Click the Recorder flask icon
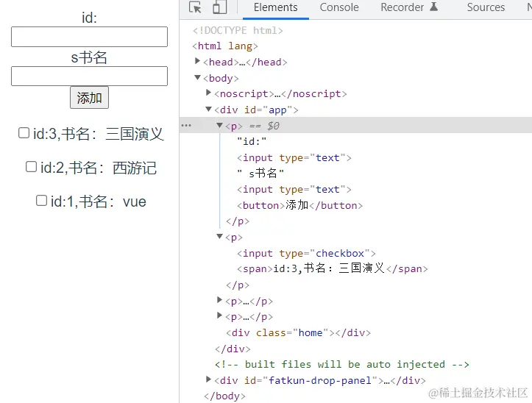The height and width of the screenshot is (403, 532). point(434,7)
